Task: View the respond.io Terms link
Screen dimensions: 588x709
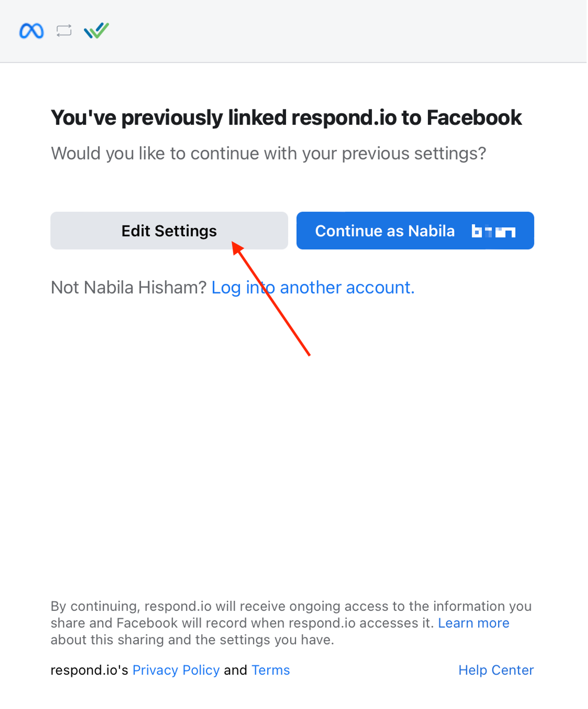Action: coord(271,670)
